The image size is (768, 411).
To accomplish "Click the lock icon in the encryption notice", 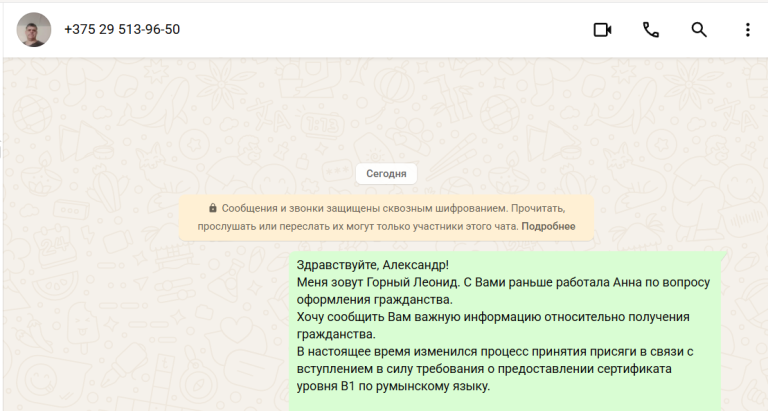I will click(213, 208).
